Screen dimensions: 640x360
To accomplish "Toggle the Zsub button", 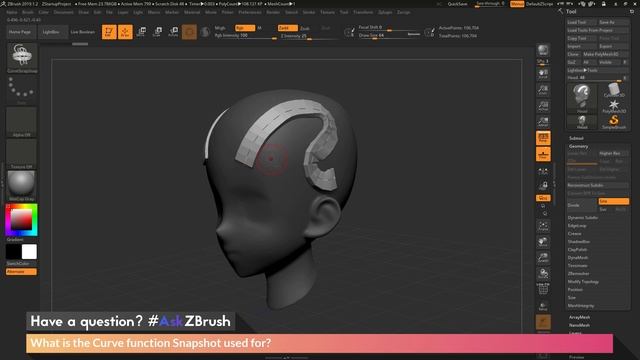I will 305,29.
